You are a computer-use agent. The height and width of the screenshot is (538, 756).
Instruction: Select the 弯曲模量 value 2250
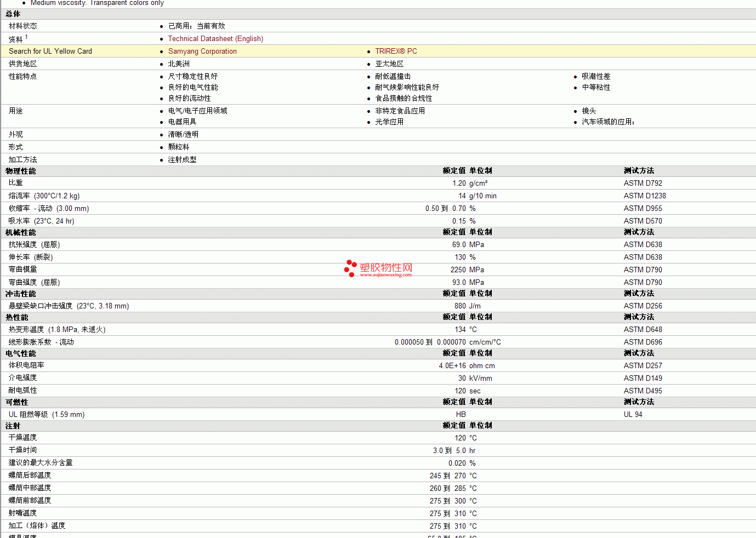click(458, 270)
